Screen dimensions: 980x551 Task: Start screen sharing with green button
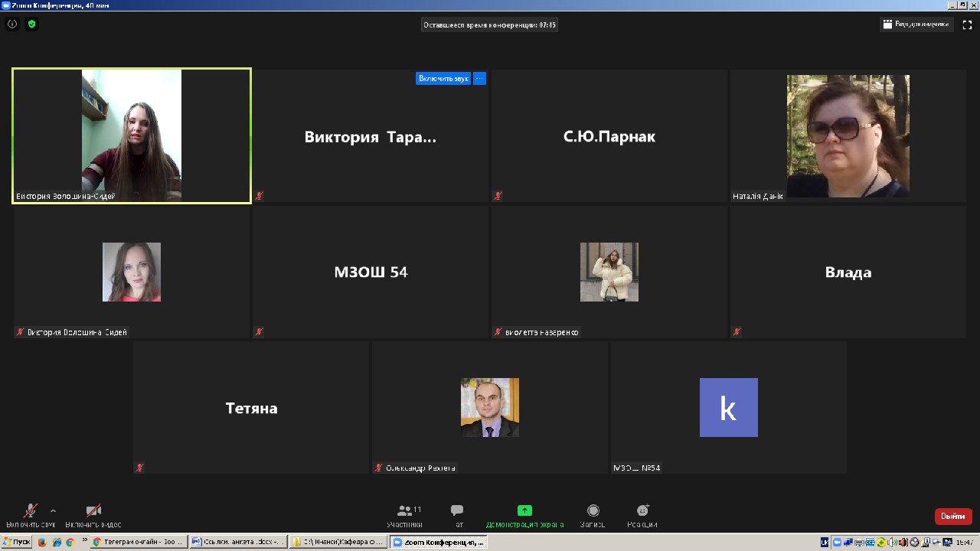tap(524, 516)
